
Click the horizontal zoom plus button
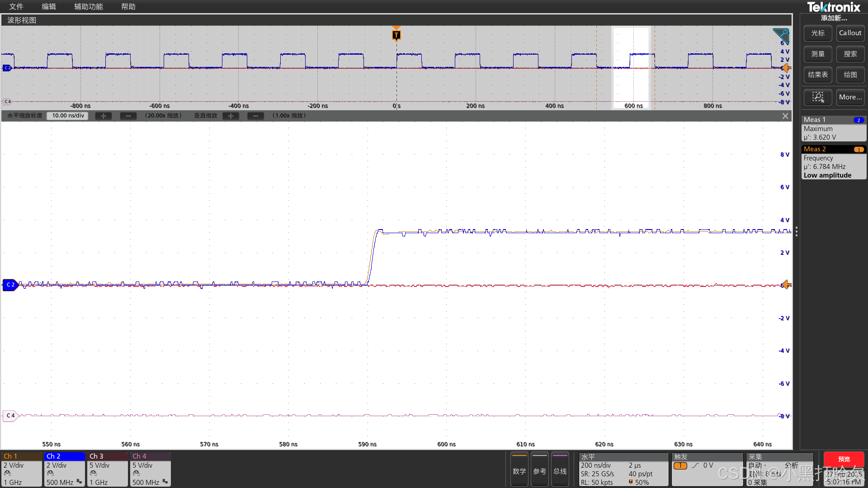pyautogui.click(x=104, y=116)
